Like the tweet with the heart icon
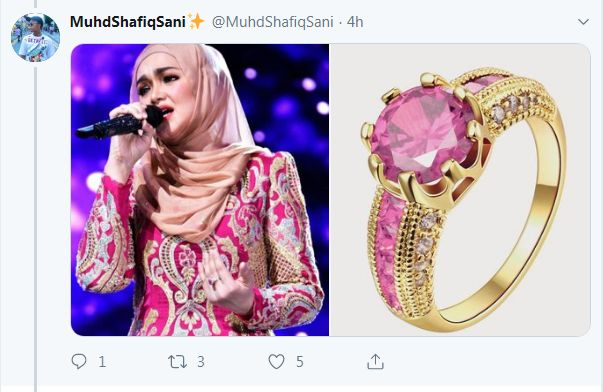 [276, 362]
